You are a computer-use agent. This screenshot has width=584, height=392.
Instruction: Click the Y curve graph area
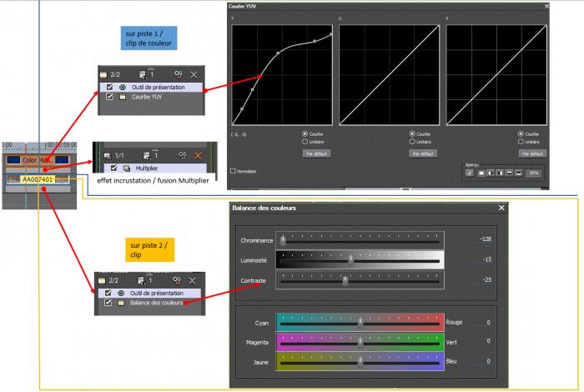(x=282, y=75)
